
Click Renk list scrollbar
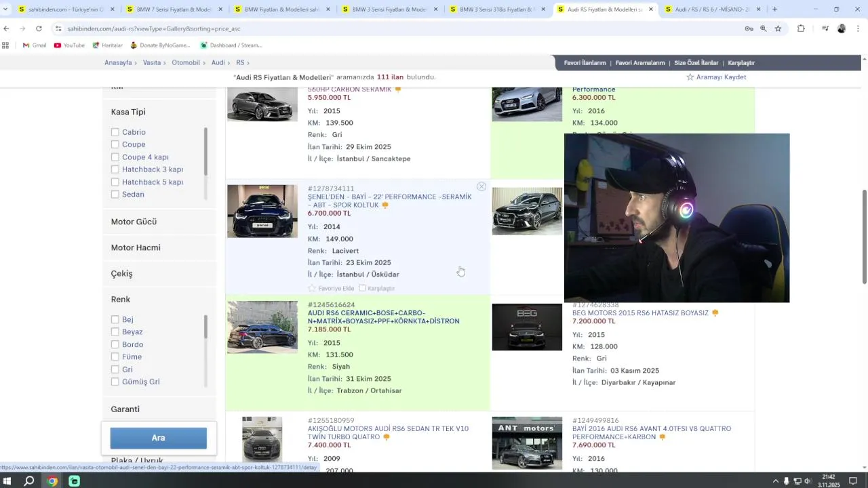[205, 327]
